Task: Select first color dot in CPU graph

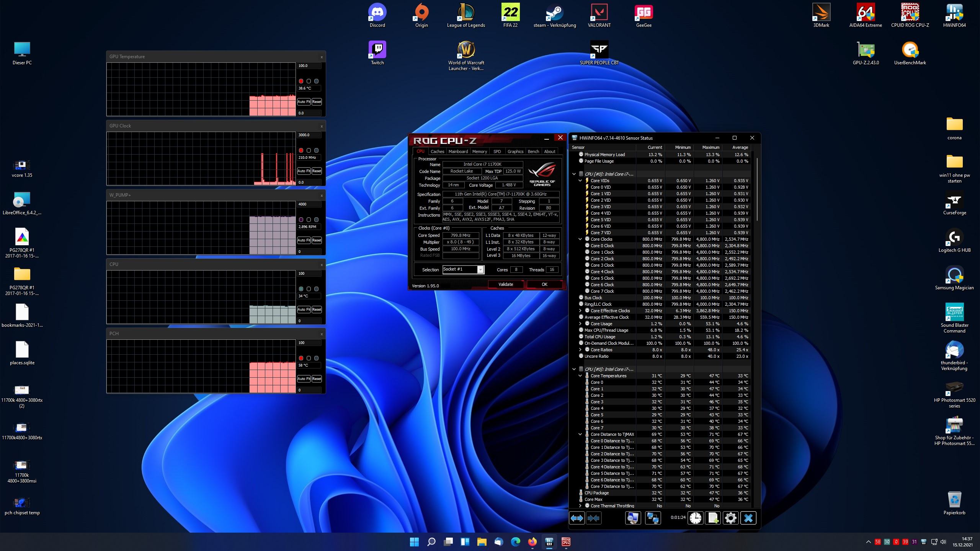Action: tap(301, 289)
